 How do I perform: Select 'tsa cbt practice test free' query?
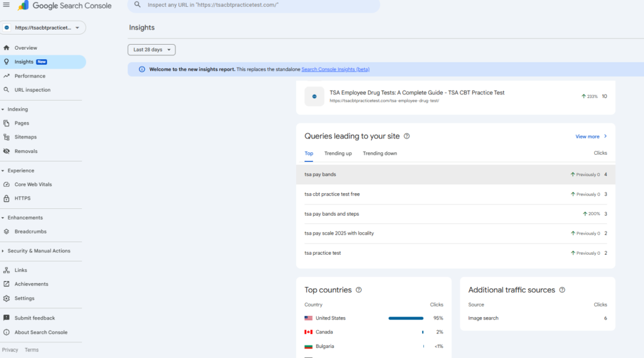tap(455, 194)
